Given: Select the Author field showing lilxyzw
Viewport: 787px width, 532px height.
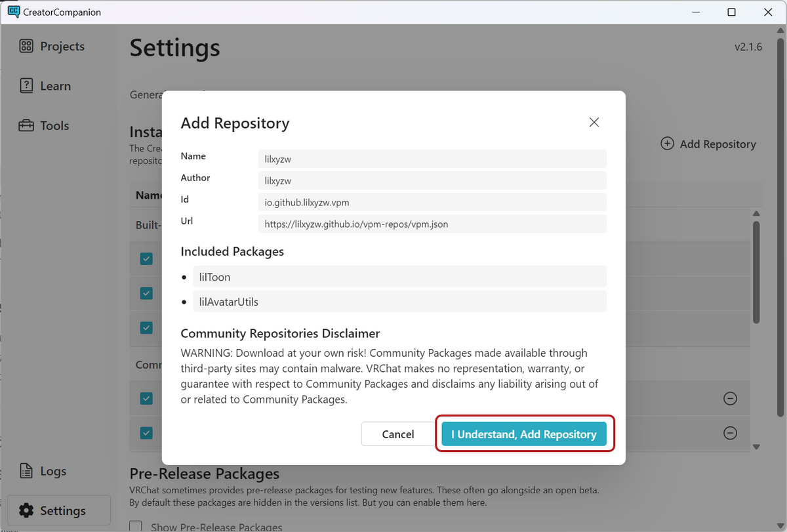Looking at the screenshot, I should [432, 180].
